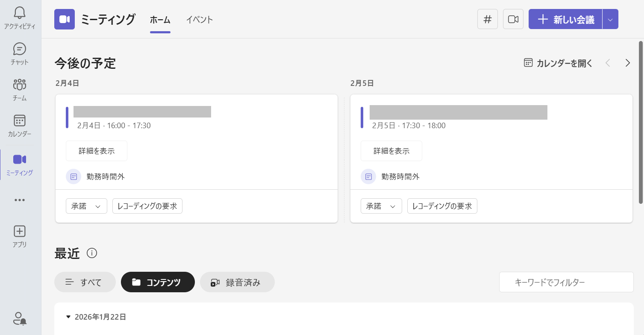The width and height of the screenshot is (644, 335).
Task: Click the # icon to join with meeting ID
Action: [487, 19]
